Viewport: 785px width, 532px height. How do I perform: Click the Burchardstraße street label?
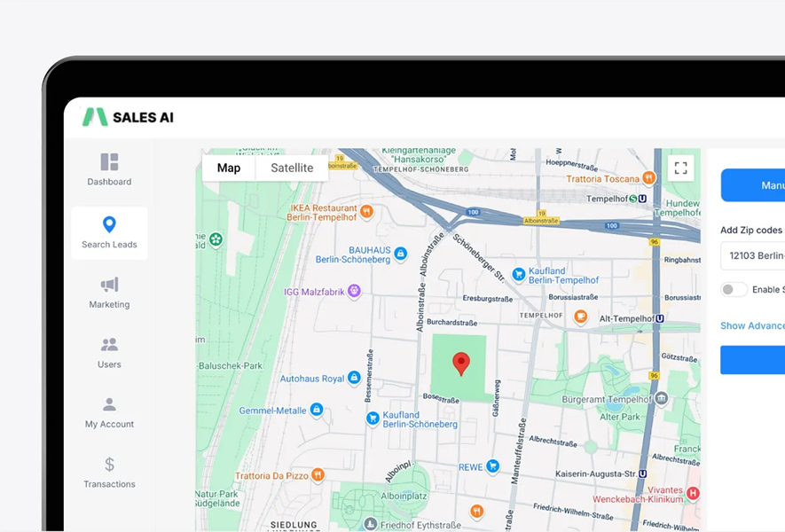click(x=451, y=323)
